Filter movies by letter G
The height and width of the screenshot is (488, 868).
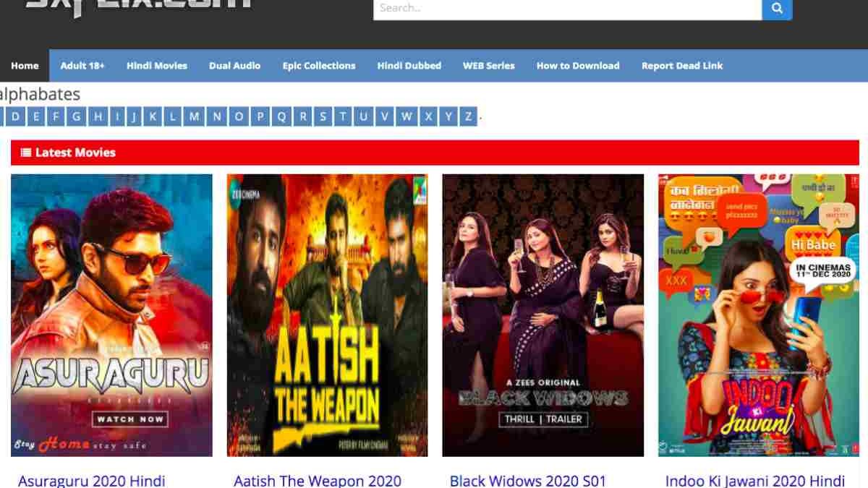coord(77,116)
